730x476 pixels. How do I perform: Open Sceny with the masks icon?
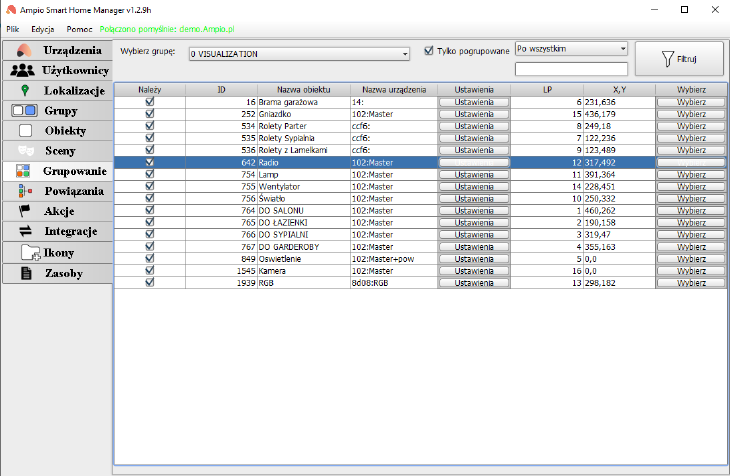(x=58, y=151)
